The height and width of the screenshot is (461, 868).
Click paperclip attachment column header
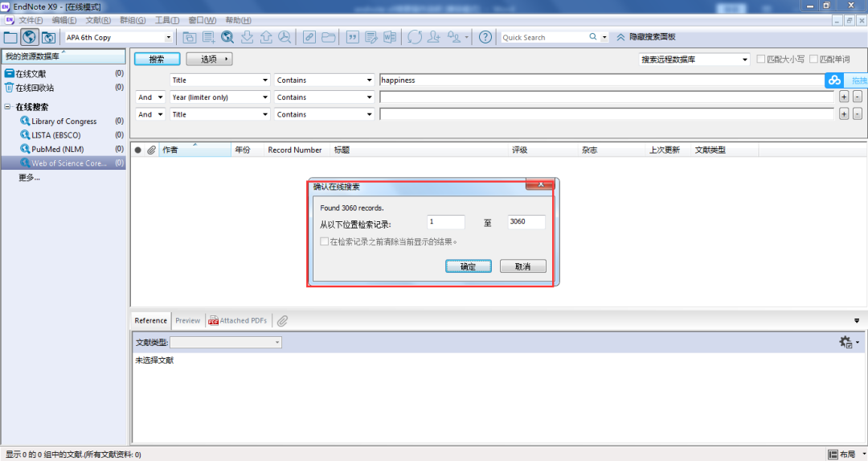pos(151,150)
